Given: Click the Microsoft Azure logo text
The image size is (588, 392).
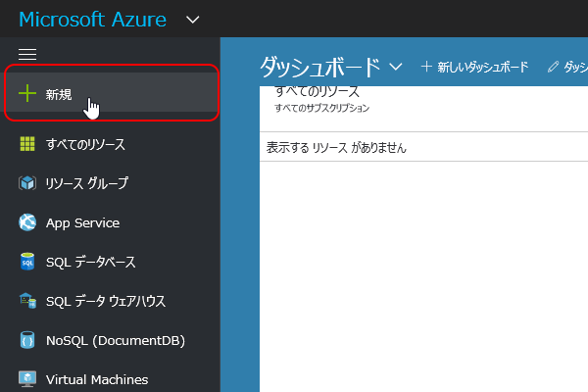Looking at the screenshot, I should (x=93, y=20).
